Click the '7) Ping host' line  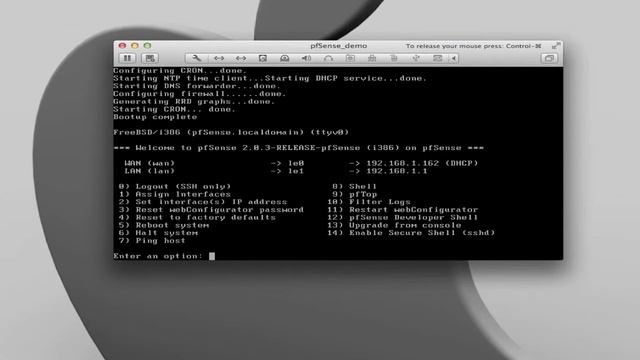(x=152, y=241)
